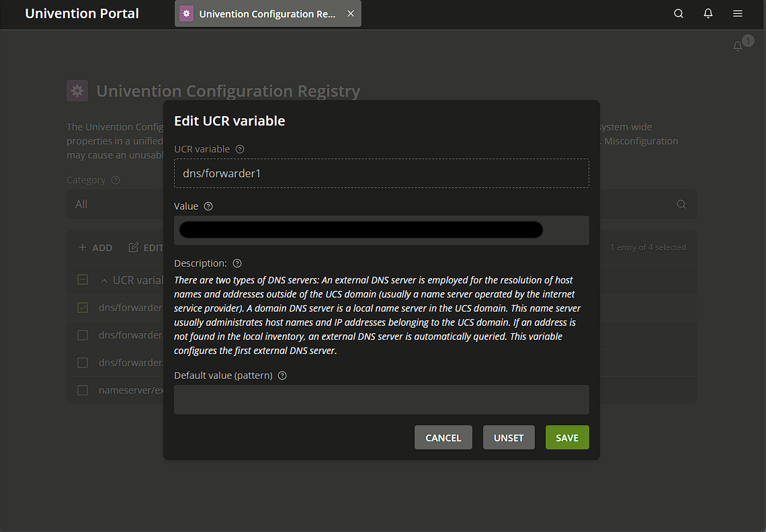Open the portal search icon
766x532 pixels.
tap(679, 13)
